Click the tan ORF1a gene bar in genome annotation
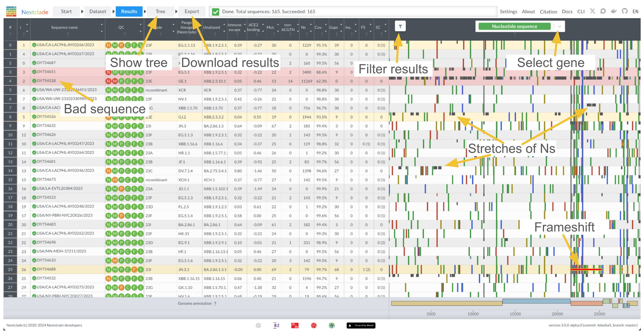The image size is (644, 336). click(447, 303)
